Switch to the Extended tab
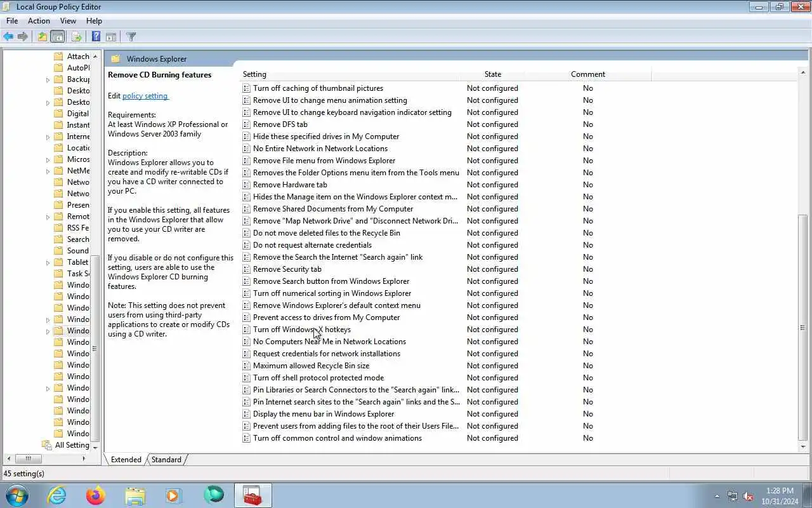812x508 pixels. tap(126, 460)
